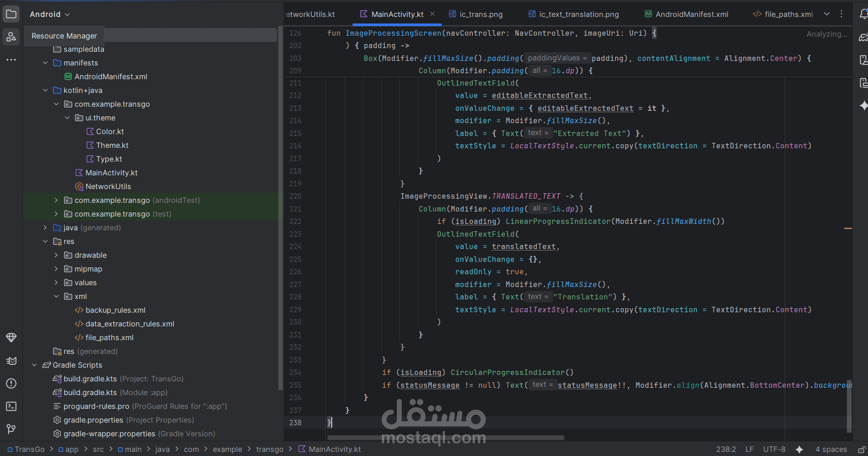868x456 pixels.
Task: Select MainActivity.kt in the project tree
Action: click(x=111, y=173)
